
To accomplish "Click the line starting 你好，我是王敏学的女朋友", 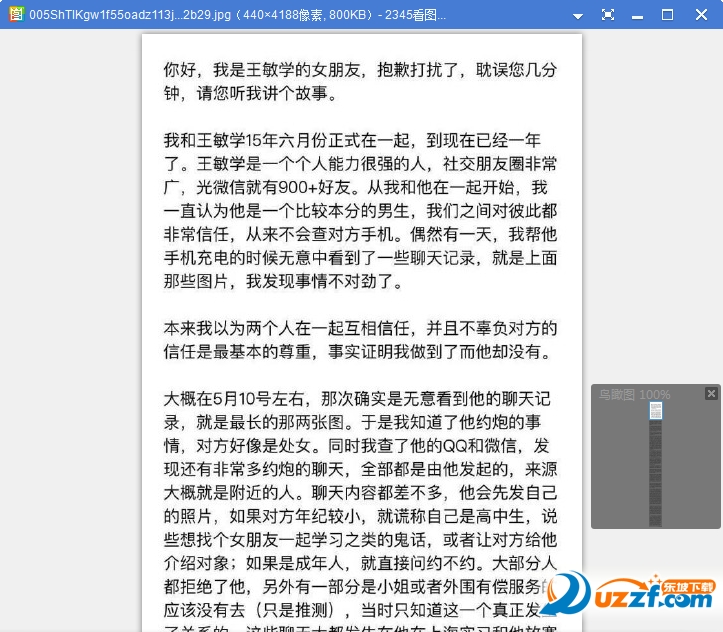I will 360,70.
